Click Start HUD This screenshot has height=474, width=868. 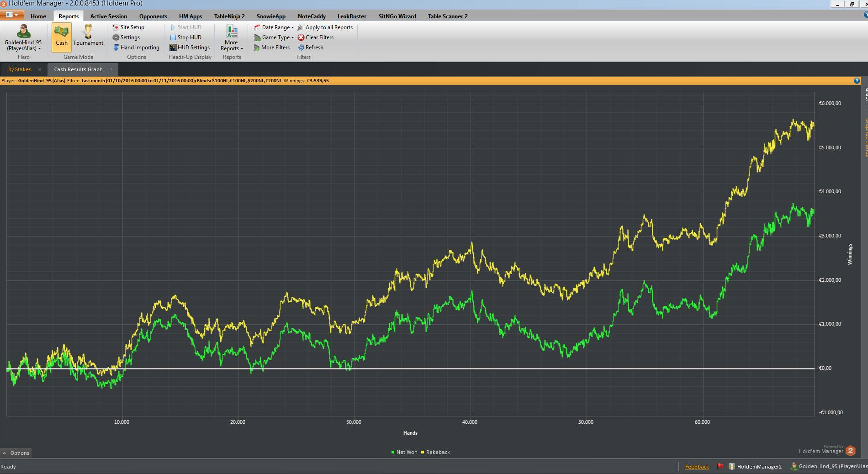185,27
